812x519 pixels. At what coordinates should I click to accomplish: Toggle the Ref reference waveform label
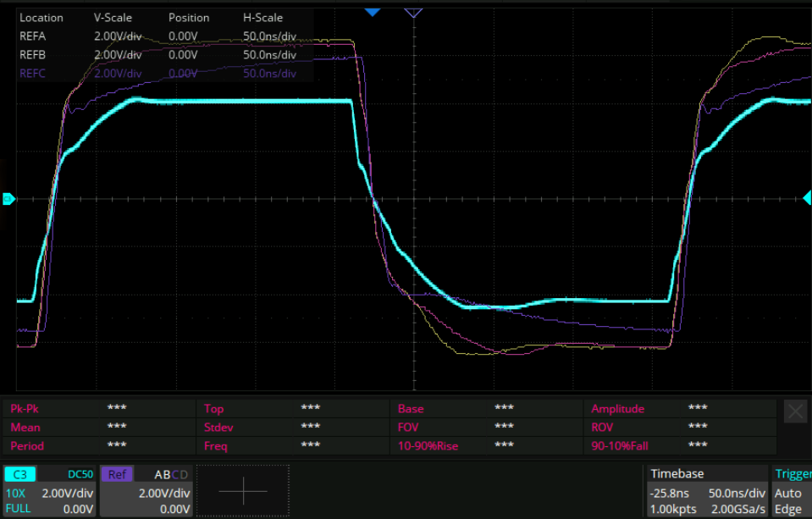pyautogui.click(x=117, y=475)
